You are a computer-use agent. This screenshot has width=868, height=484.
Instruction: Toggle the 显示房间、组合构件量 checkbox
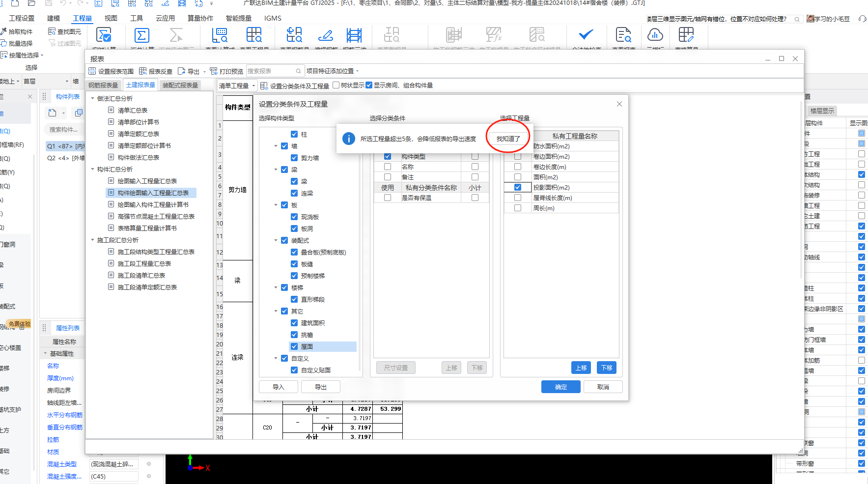(369, 85)
